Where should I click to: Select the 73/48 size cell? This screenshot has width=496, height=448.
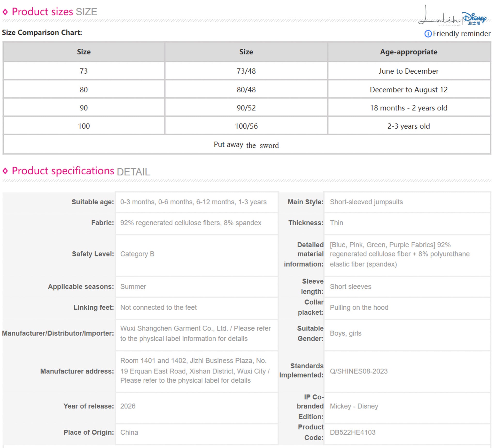(246, 71)
